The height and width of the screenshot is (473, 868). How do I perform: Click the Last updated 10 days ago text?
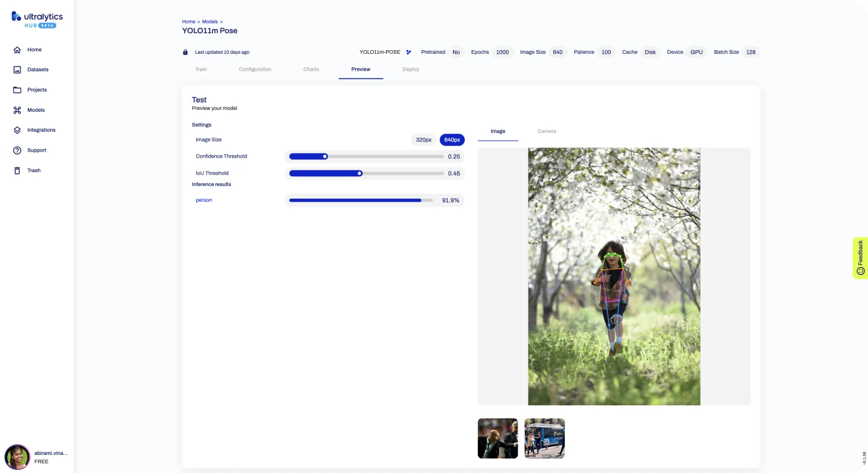222,52
